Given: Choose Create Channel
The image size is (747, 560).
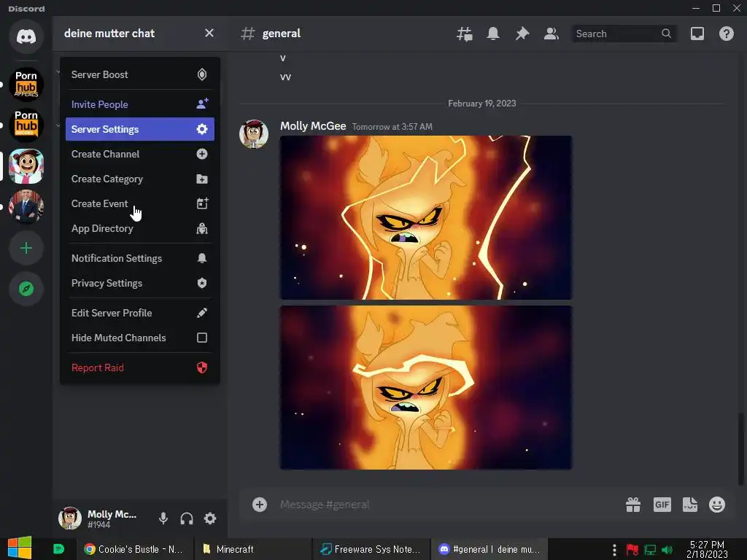Looking at the screenshot, I should click(139, 154).
